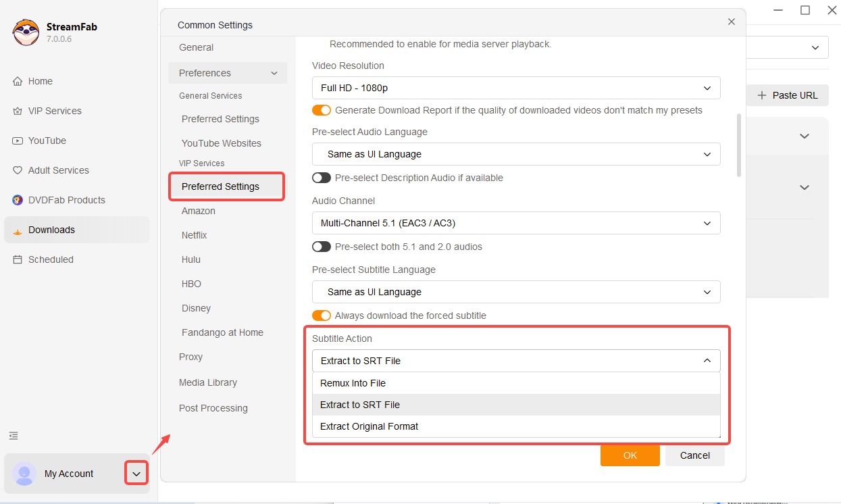Select Home in the sidebar
This screenshot has width=841, height=504.
point(39,81)
